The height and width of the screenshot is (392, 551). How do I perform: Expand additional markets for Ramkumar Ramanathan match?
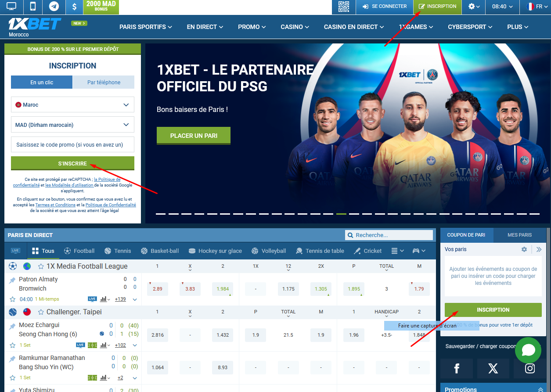(120, 378)
